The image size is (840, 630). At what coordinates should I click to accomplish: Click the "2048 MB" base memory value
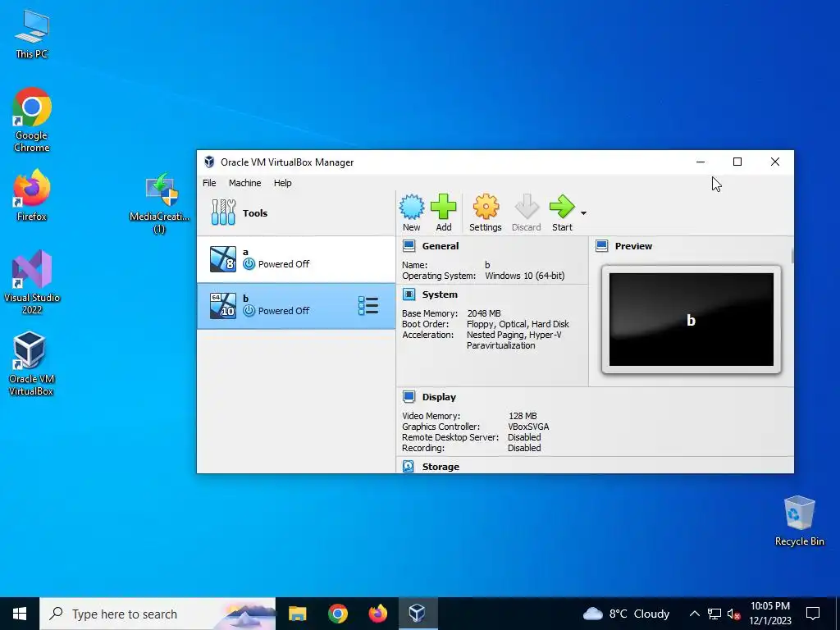pos(484,313)
